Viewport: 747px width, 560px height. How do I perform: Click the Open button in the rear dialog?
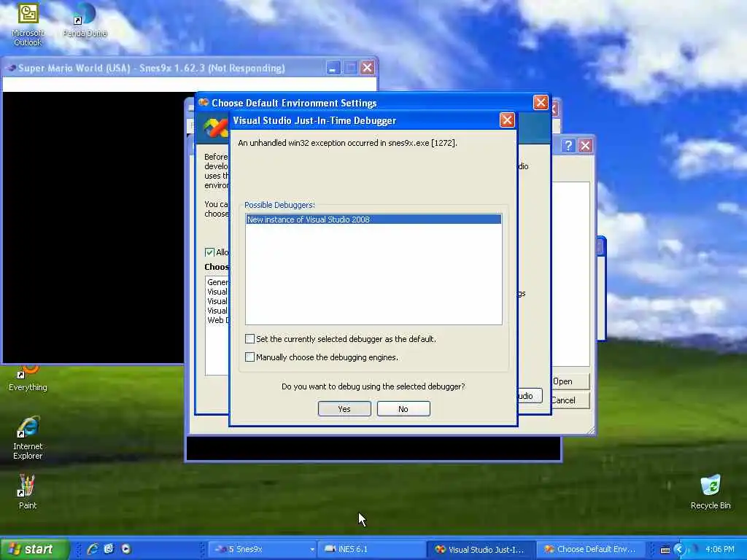point(570,381)
